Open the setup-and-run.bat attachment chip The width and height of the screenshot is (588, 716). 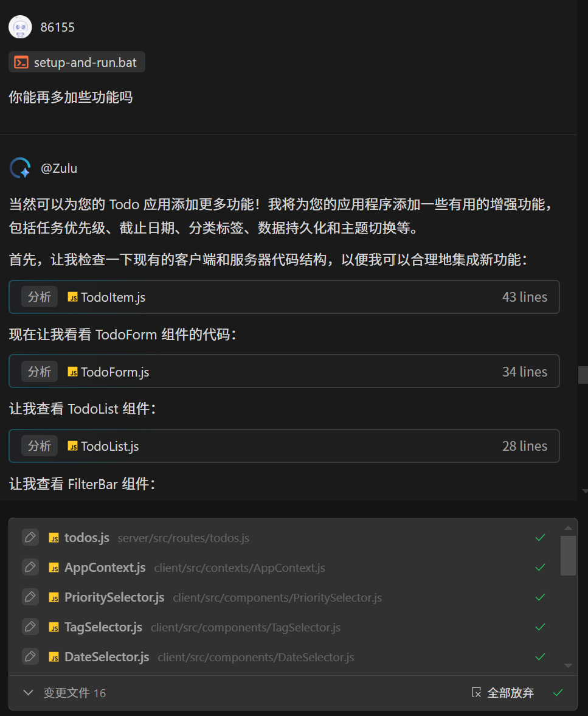pos(77,62)
